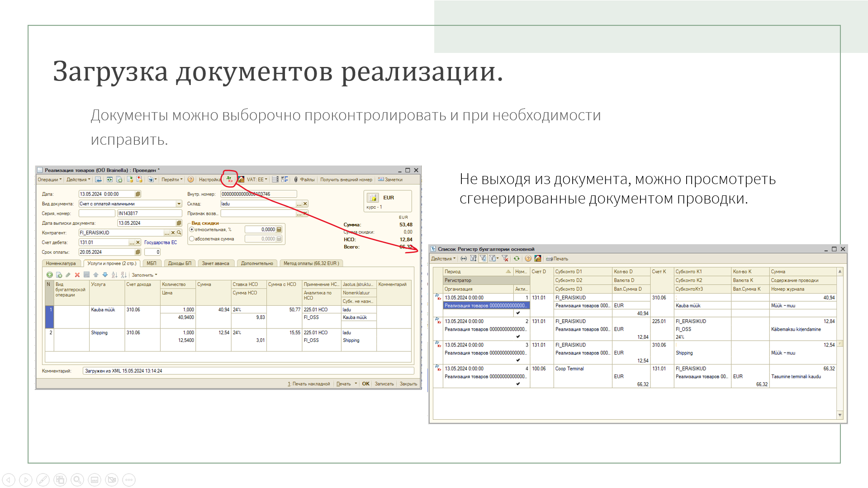Select the абсолютная сумма discount radio button
Screen dimensions: 868x488
click(x=192, y=239)
